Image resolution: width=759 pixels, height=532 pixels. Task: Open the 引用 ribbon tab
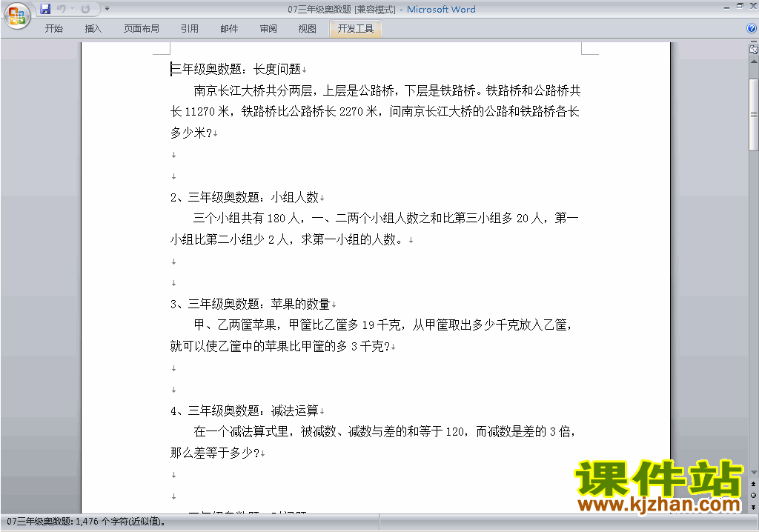click(x=190, y=29)
